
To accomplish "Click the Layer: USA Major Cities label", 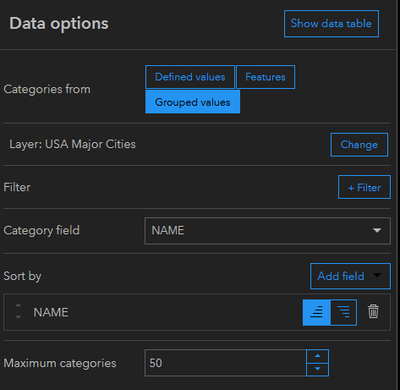I will click(x=72, y=144).
